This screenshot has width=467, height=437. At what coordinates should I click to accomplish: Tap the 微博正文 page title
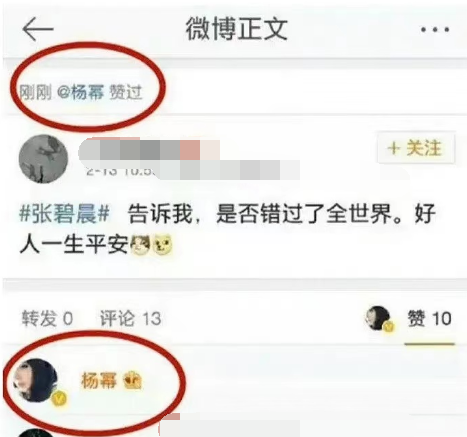click(x=236, y=29)
